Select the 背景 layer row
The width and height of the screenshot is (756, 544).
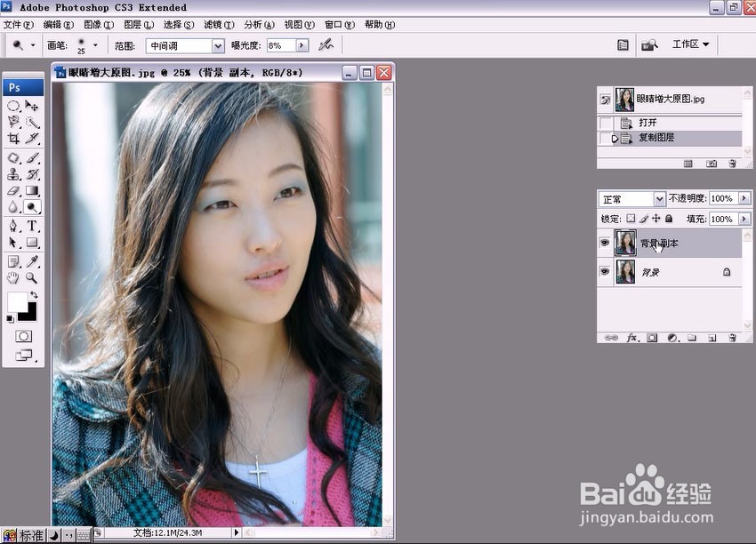669,272
